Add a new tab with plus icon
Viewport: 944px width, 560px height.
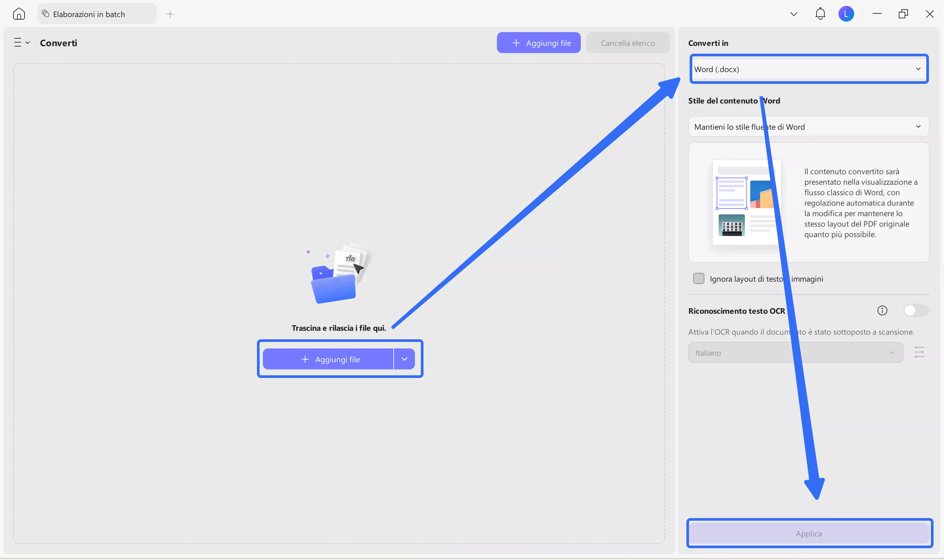(x=170, y=14)
